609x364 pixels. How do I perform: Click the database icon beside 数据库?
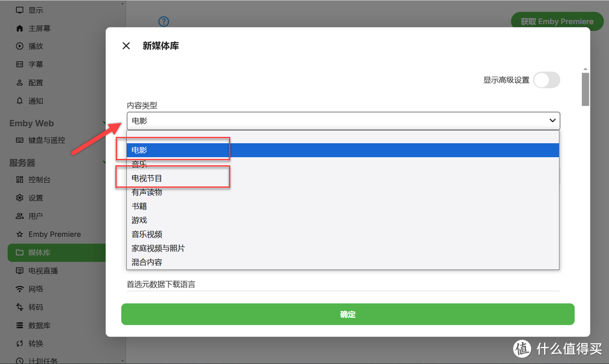pyautogui.click(x=19, y=326)
